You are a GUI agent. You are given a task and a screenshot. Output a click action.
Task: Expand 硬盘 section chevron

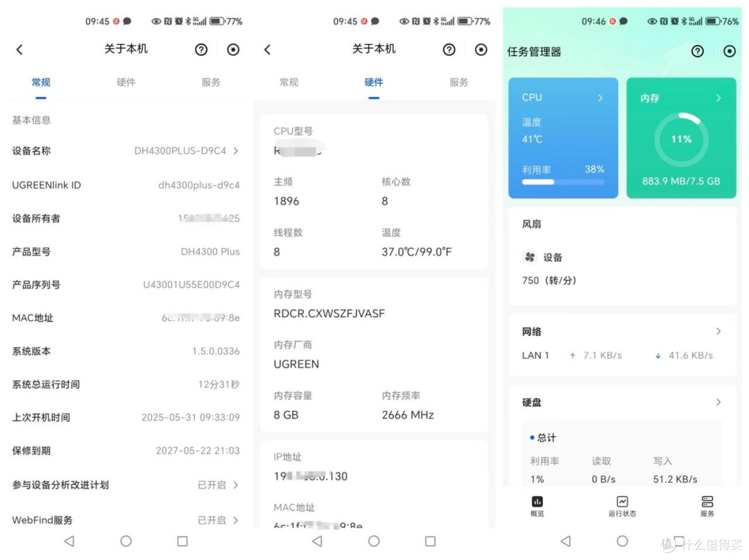[x=718, y=403]
